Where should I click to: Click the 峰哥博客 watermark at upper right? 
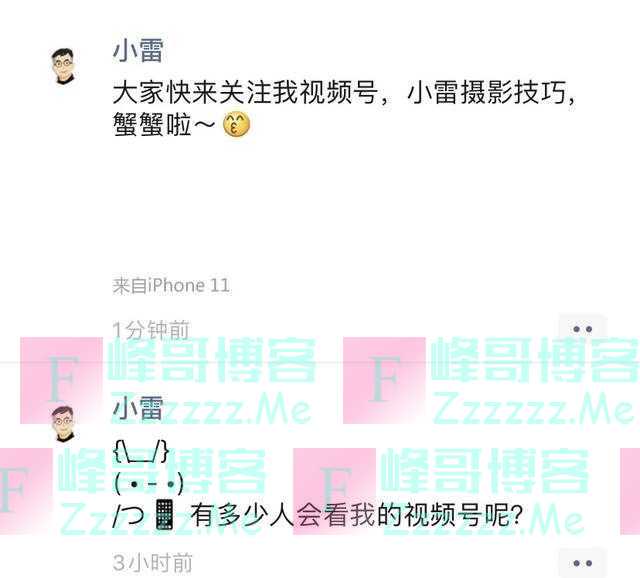[535, 360]
